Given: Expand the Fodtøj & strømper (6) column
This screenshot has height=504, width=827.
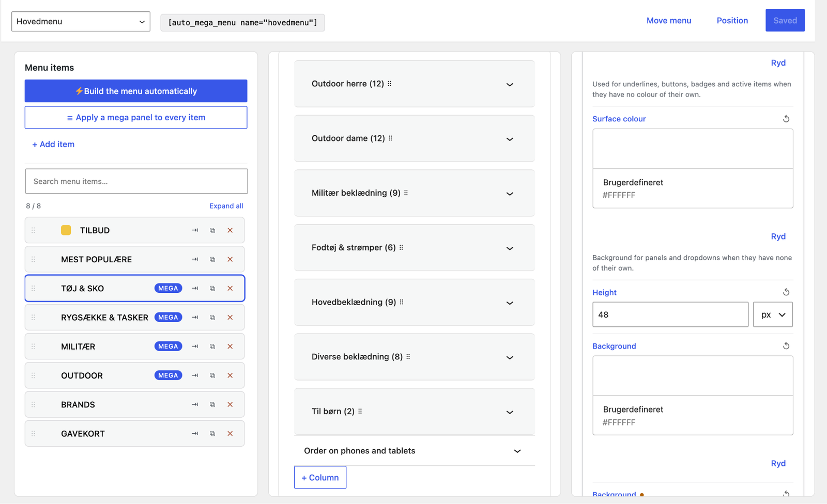Looking at the screenshot, I should [510, 248].
